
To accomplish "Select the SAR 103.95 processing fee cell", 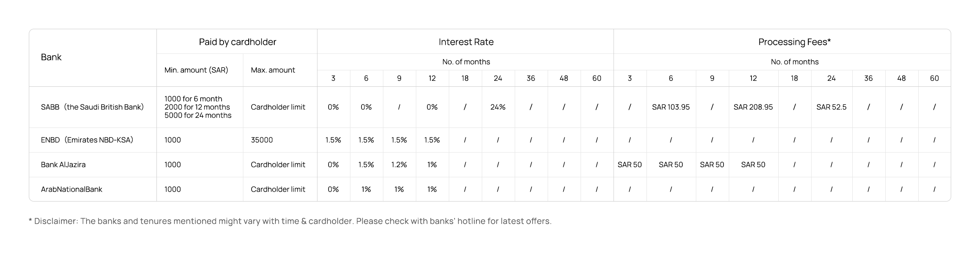I will (670, 107).
